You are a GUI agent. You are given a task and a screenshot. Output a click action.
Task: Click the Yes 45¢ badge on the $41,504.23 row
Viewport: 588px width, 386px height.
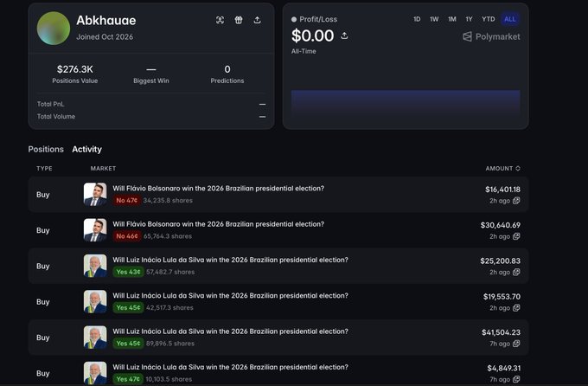point(128,344)
